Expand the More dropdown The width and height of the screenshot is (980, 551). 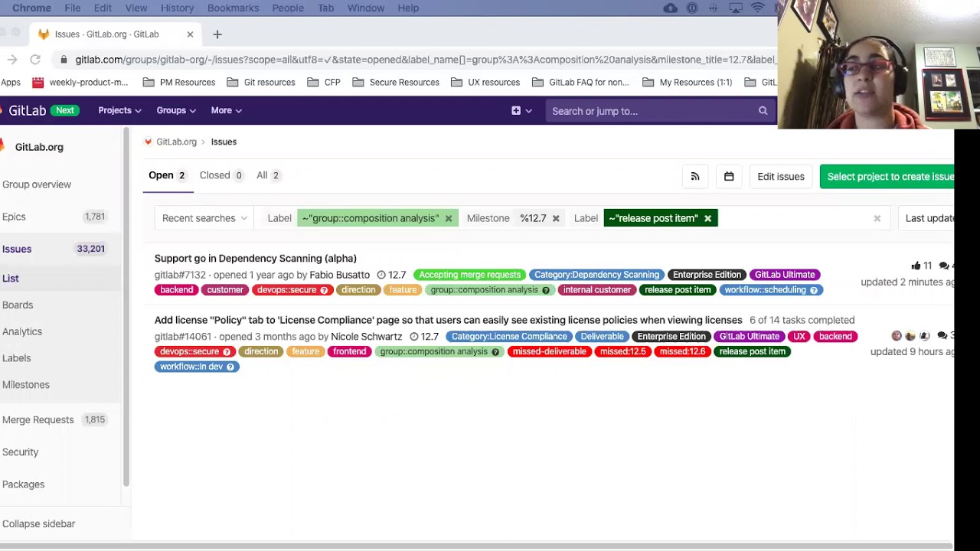(x=226, y=111)
